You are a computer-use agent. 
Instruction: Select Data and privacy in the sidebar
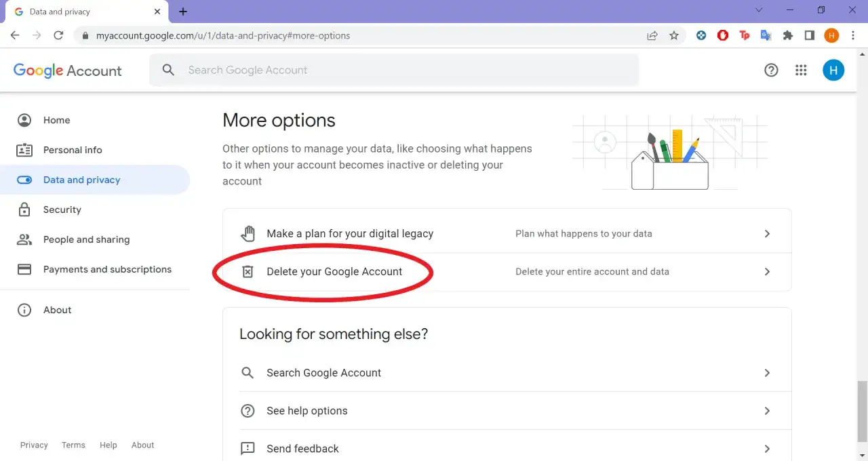tap(95, 180)
